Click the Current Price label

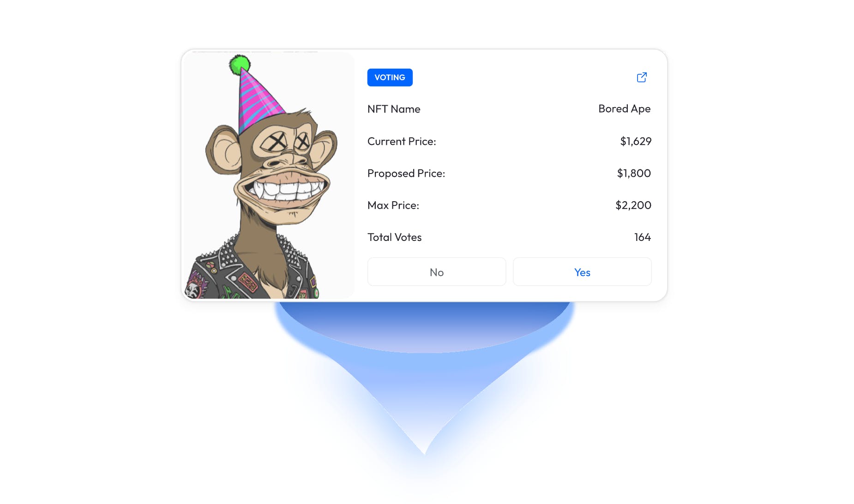402,141
